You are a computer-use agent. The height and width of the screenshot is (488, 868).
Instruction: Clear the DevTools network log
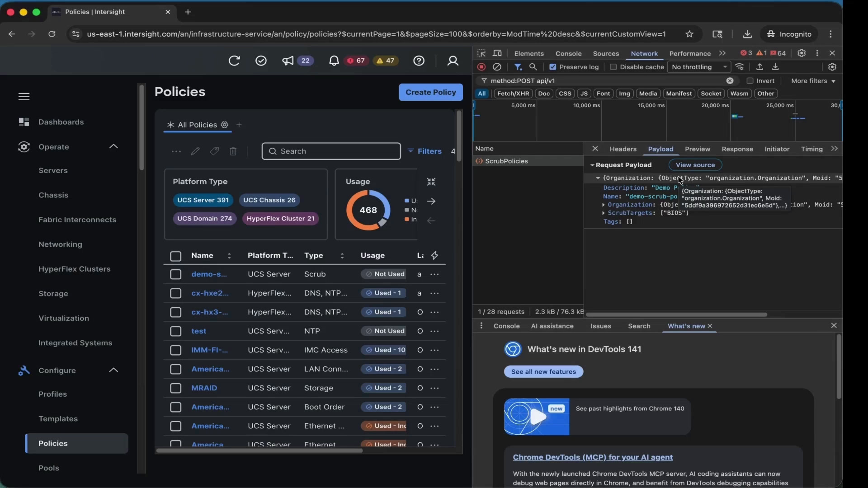tap(497, 67)
